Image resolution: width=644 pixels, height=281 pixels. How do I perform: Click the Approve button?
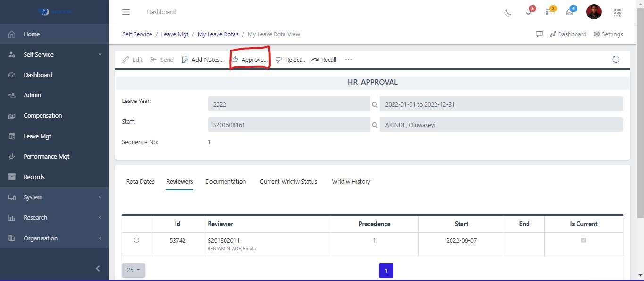(250, 60)
